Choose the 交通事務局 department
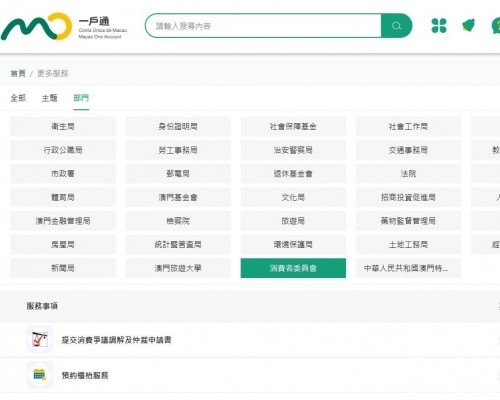Viewport: 500px width, 400px height. [408, 150]
